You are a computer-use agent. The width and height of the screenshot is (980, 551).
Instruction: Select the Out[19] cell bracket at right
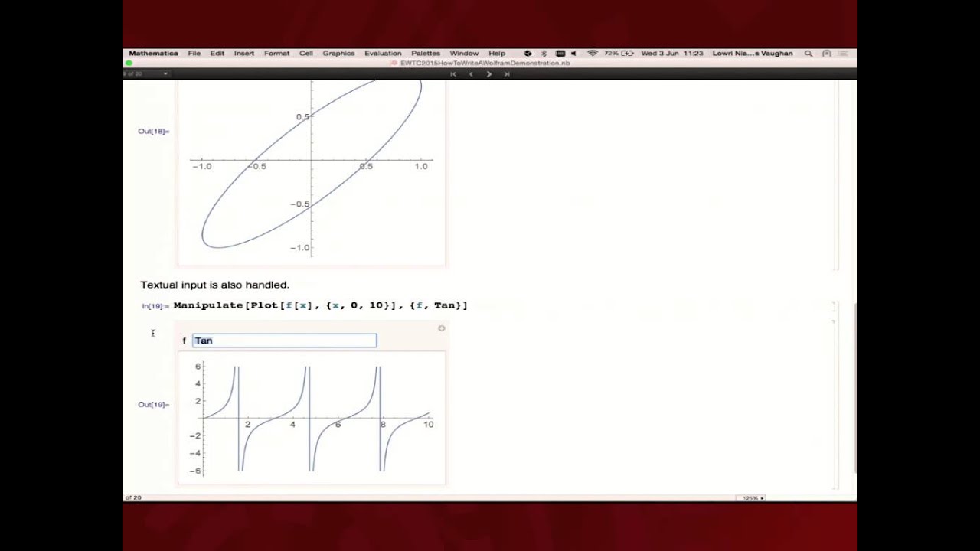(x=835, y=404)
